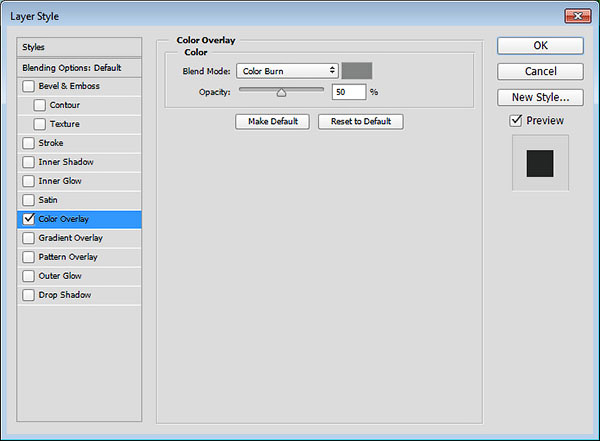Select the Outer Glow label
Viewport: 600px width, 441px height.
[x=60, y=276]
